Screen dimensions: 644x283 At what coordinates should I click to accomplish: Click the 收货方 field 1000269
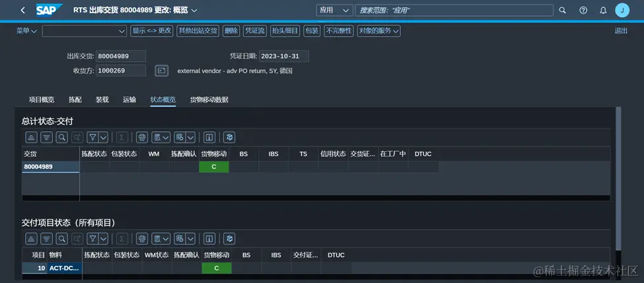tap(121, 71)
